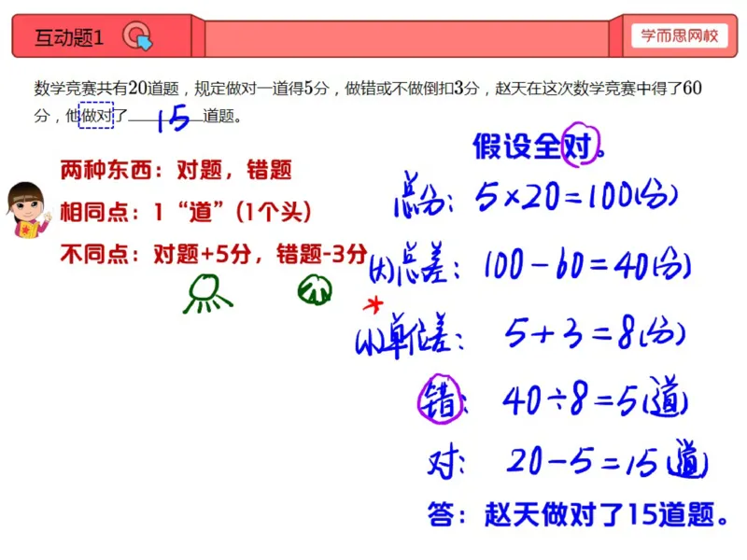Click the handwritten equation 40÷8=5(道)
This screenshot has height=560, width=747.
pyautogui.click(x=596, y=398)
